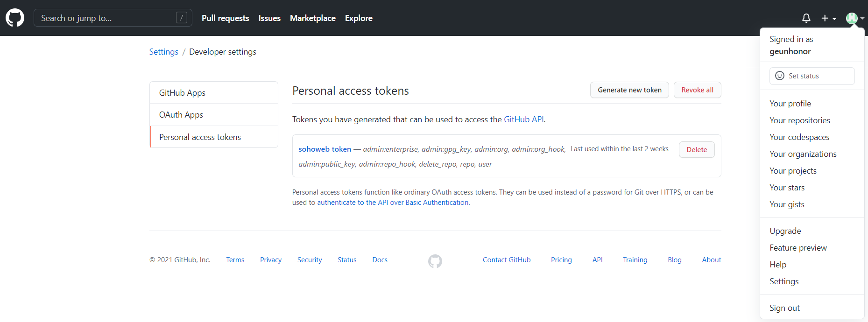This screenshot has height=322, width=868.
Task: Choose Upgrade in user menu
Action: (812, 231)
